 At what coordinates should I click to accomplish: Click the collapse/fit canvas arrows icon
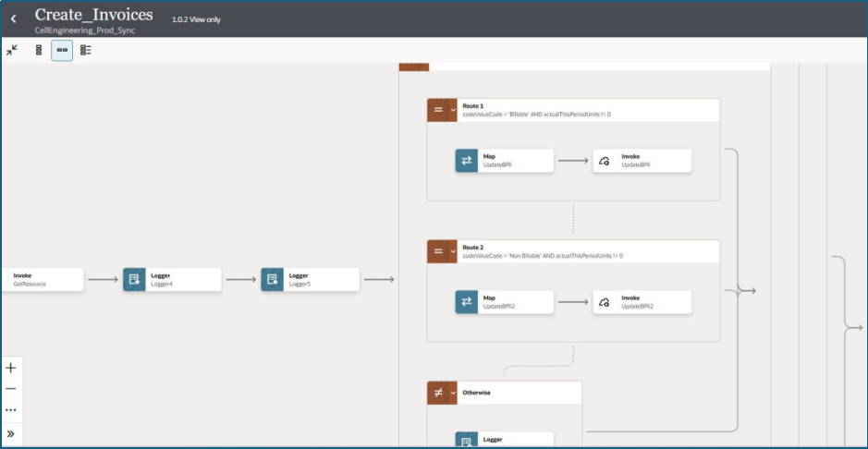(12, 50)
